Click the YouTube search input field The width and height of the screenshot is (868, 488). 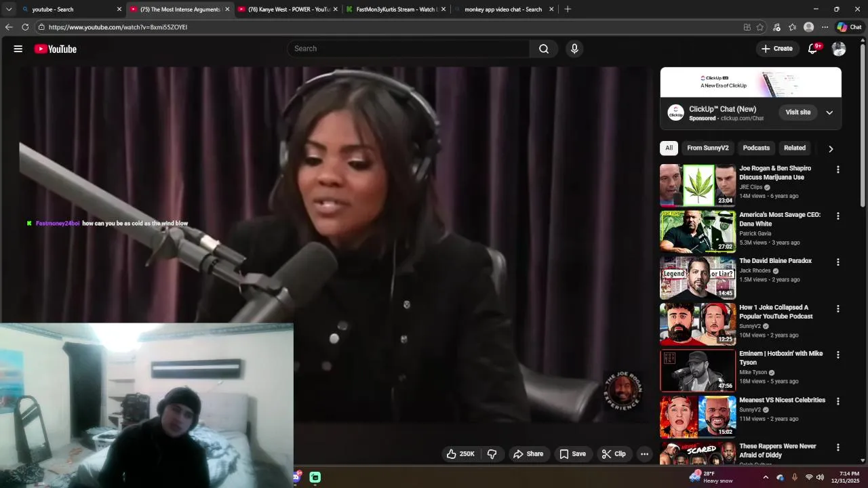click(x=408, y=49)
